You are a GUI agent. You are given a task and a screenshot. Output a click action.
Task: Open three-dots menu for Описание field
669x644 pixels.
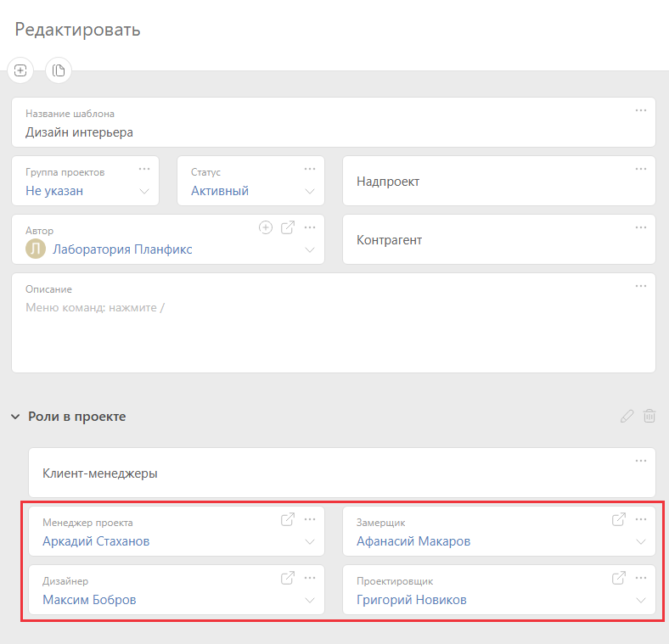(x=641, y=286)
